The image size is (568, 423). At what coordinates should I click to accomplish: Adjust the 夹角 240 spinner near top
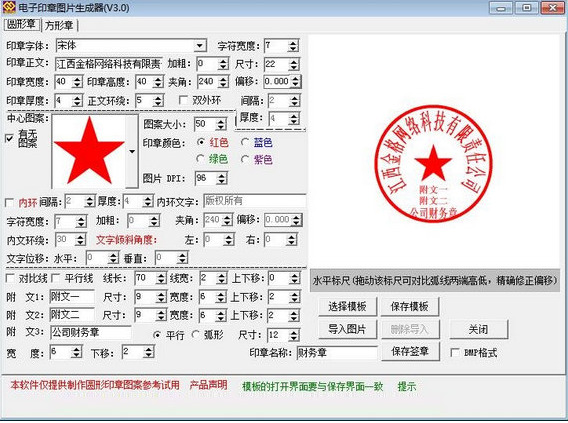213,81
